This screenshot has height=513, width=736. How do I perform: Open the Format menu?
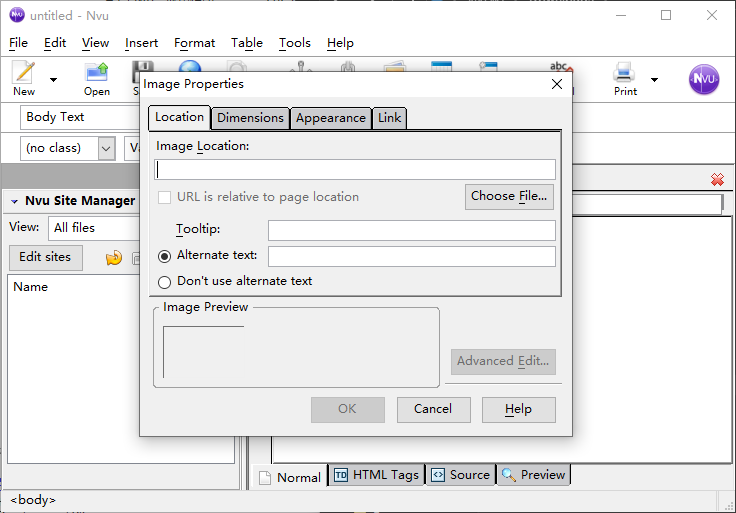(194, 43)
